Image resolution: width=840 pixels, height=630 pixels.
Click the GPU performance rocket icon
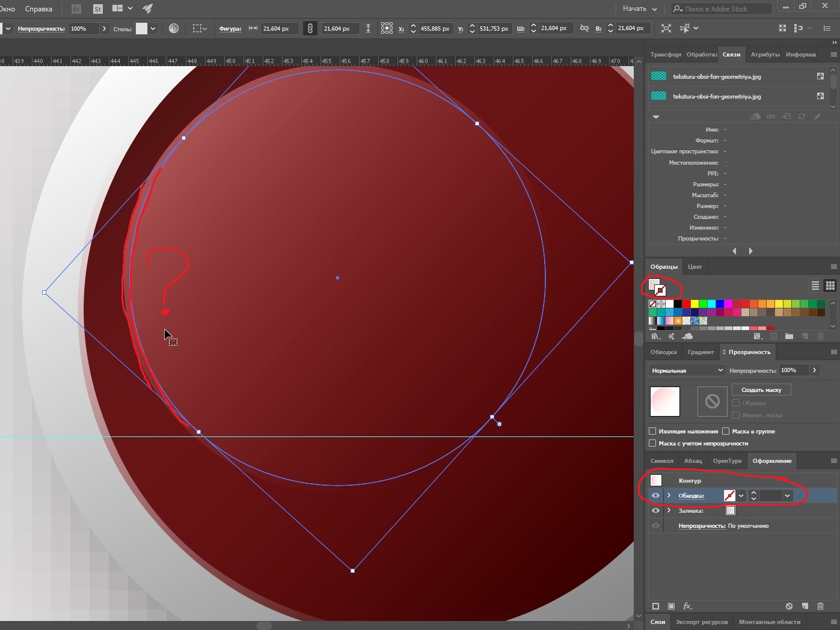tap(147, 9)
